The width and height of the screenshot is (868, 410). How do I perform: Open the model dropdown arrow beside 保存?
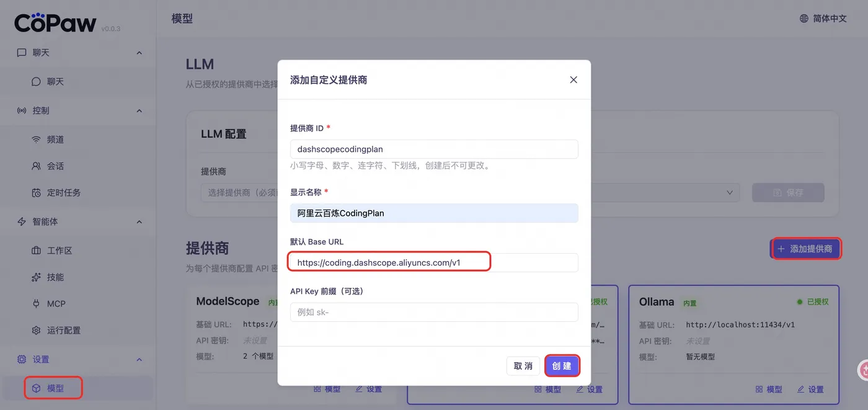click(x=730, y=192)
